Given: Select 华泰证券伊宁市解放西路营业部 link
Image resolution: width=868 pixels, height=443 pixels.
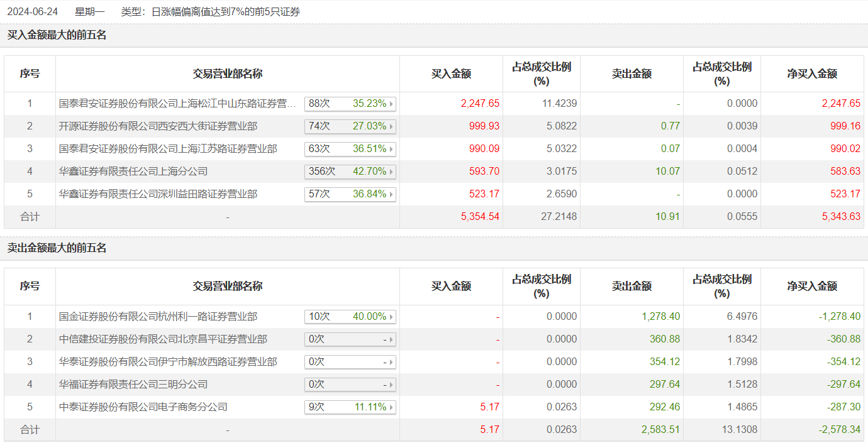Looking at the screenshot, I should [x=168, y=362].
